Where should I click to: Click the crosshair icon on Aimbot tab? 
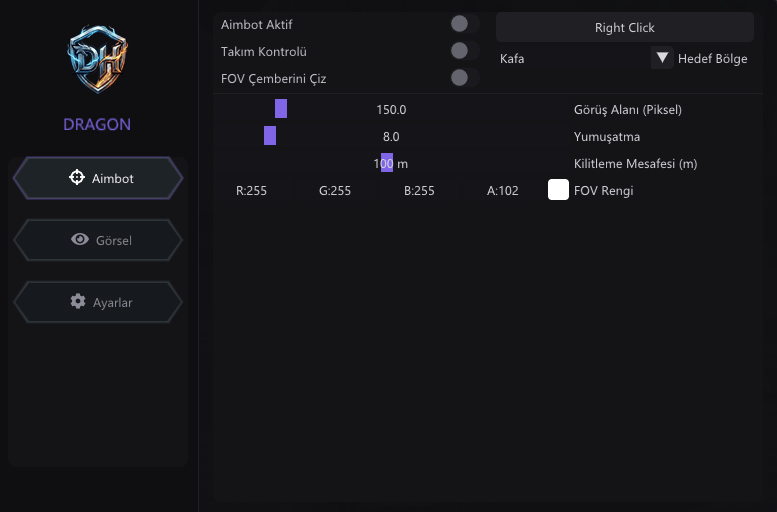[x=77, y=177]
